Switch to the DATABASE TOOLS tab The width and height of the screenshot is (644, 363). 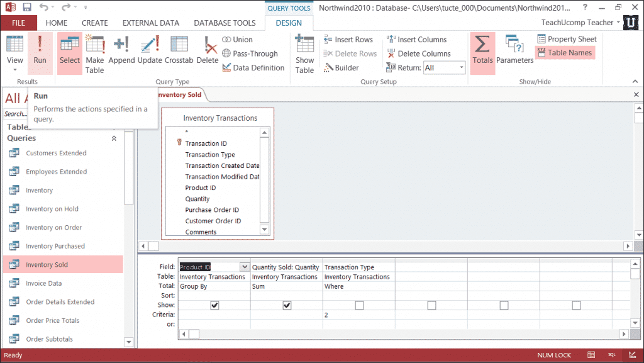point(225,23)
